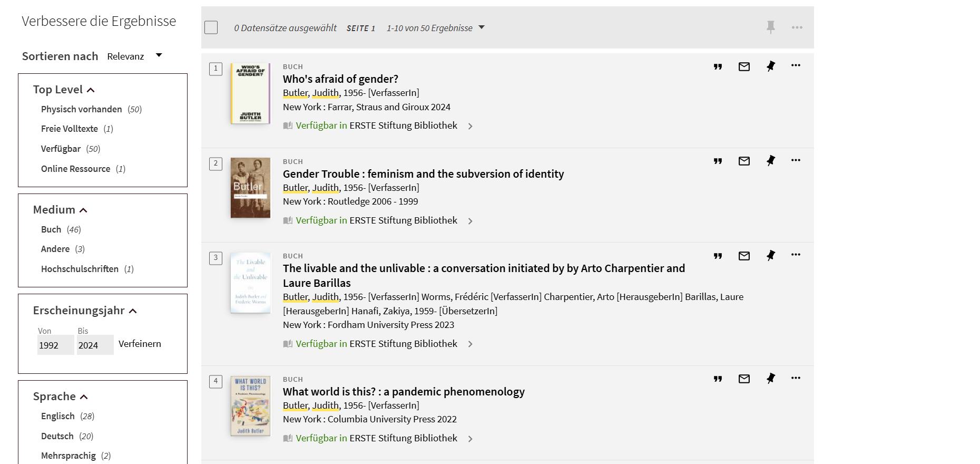Open more actions for Gender Trouble
980x464 pixels.
(796, 160)
